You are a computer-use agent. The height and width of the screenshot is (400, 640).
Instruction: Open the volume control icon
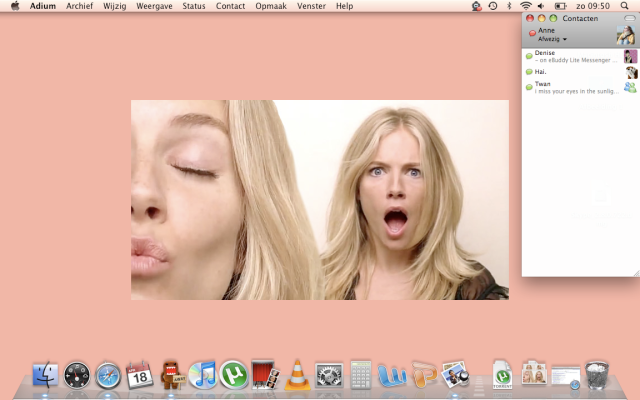[x=542, y=6]
